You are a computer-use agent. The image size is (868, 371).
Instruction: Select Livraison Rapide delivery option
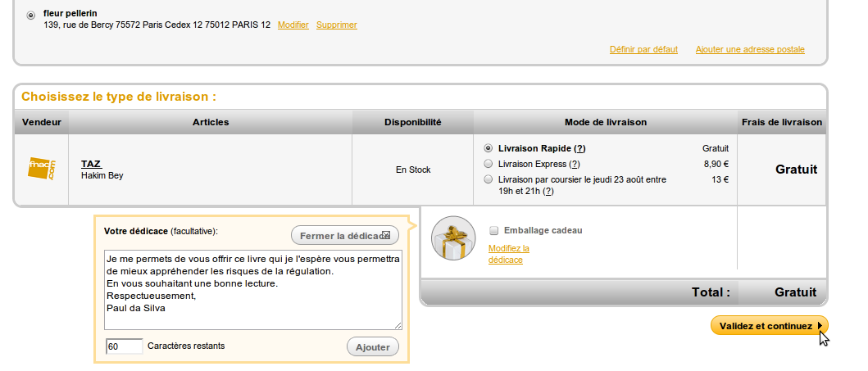pyautogui.click(x=489, y=148)
